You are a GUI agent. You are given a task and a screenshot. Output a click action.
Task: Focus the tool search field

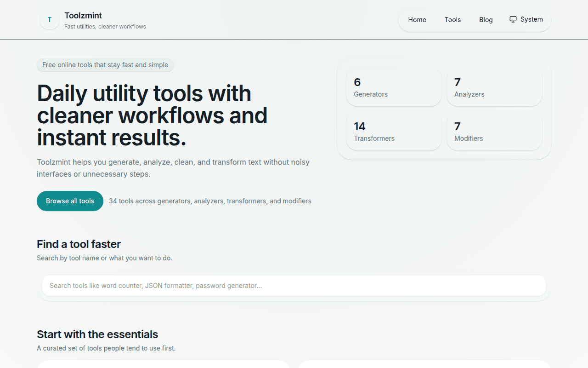[294, 286]
